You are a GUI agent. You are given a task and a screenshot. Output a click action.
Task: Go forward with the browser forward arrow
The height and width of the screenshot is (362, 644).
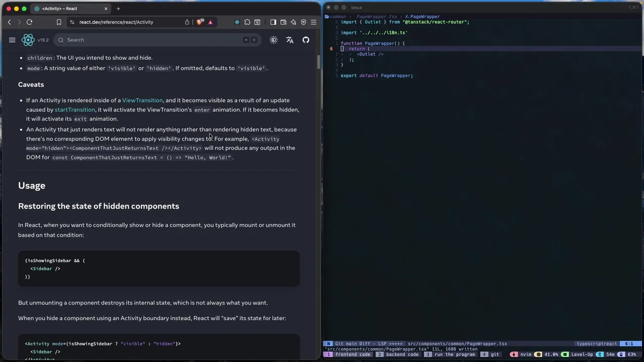coord(19,22)
